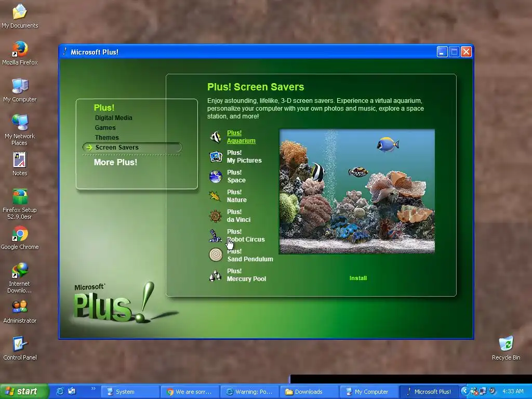Open Google Chrome desktop shortcut
Screen dimensions: 532x399
coord(20,237)
